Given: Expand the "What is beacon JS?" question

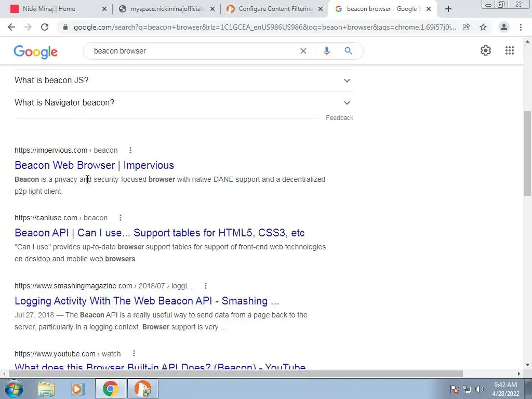Looking at the screenshot, I should pyautogui.click(x=183, y=81).
